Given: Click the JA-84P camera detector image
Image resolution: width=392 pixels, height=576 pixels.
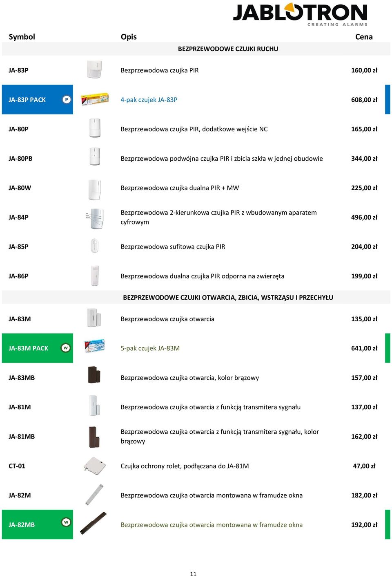Looking at the screenshot, I should (x=95, y=218).
